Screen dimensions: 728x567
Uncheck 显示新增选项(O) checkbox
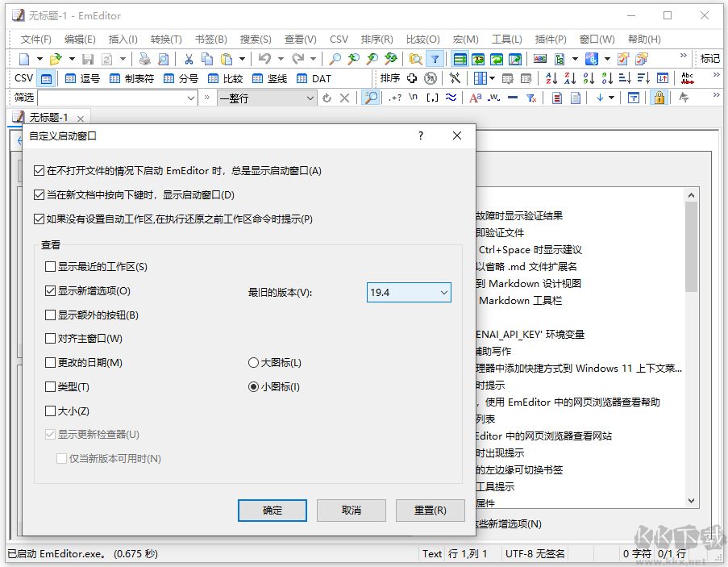click(50, 291)
